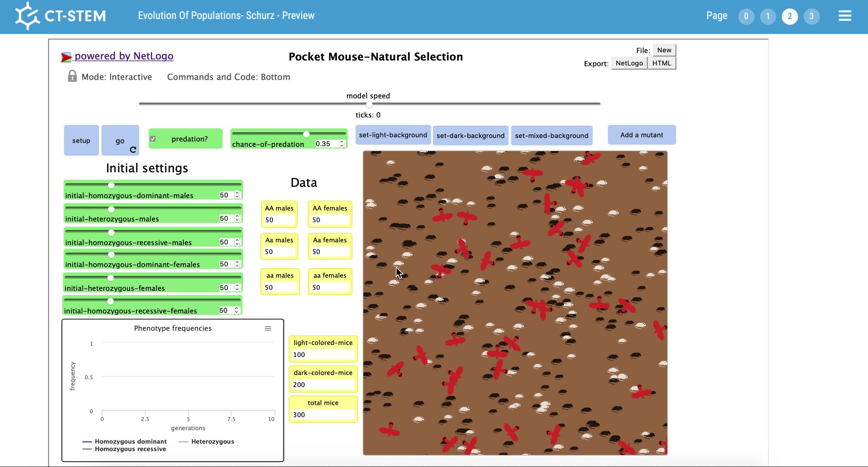This screenshot has height=467, width=868.
Task: Export model as HTML
Action: (662, 63)
